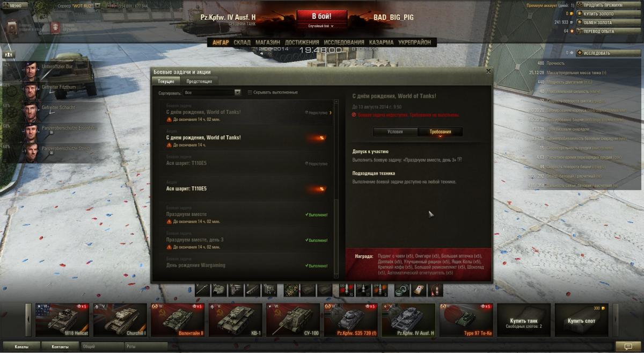The width and height of the screenshot is (644, 353).
Task: Close the Боевые задачи и акции window
Action: coord(488,71)
